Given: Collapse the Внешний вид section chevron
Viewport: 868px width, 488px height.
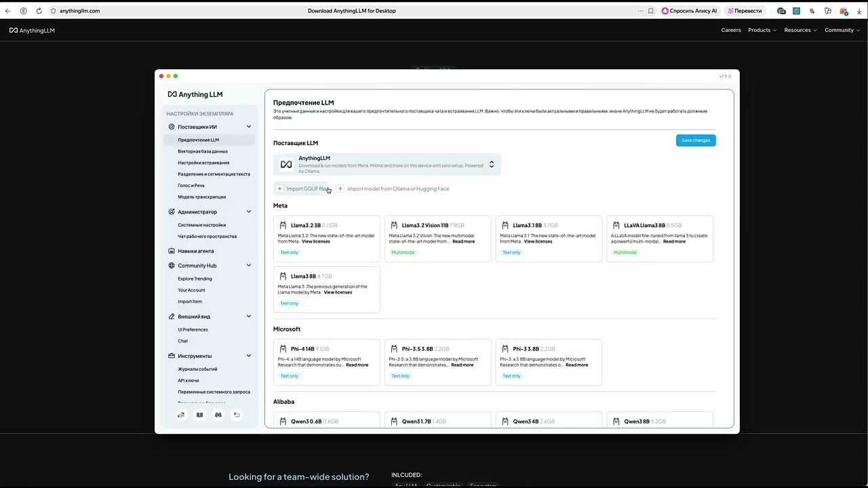Looking at the screenshot, I should coord(249,317).
